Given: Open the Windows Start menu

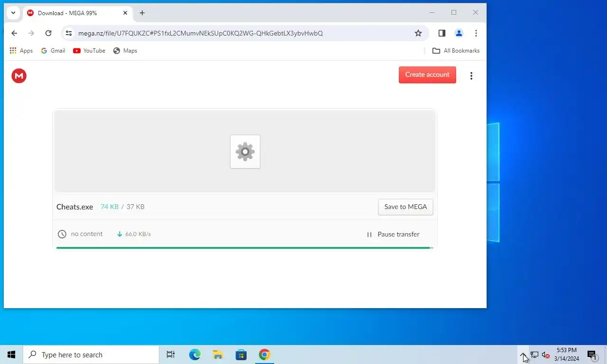Looking at the screenshot, I should [x=11, y=355].
